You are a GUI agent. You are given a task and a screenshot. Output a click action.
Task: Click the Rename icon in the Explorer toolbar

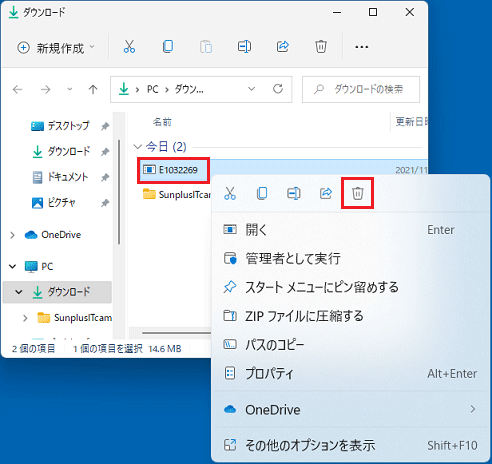pos(244,47)
